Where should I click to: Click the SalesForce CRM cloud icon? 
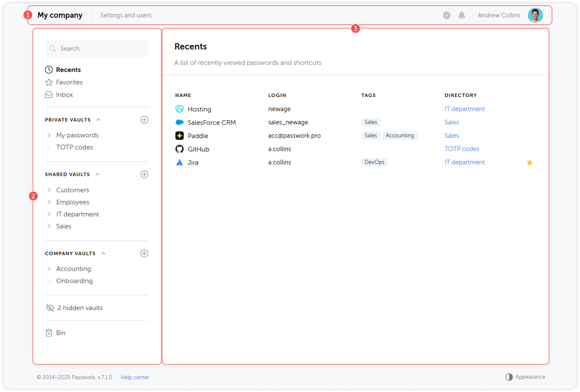click(x=179, y=122)
